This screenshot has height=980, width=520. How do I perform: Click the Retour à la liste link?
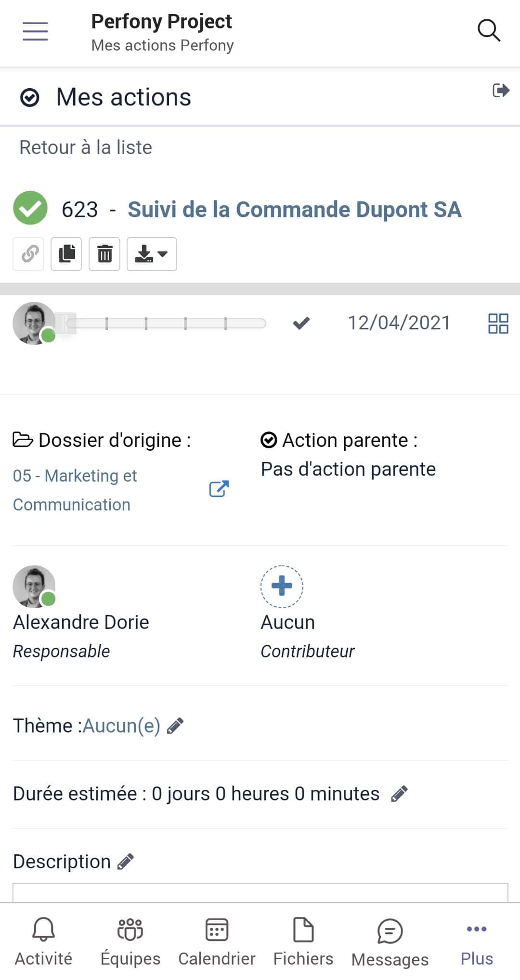point(86,147)
